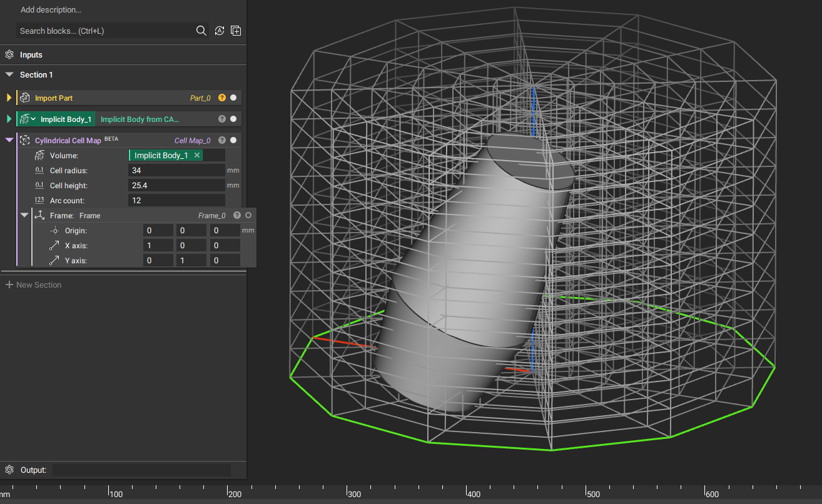Click X axis second component field
The image size is (822, 504).
[191, 246]
